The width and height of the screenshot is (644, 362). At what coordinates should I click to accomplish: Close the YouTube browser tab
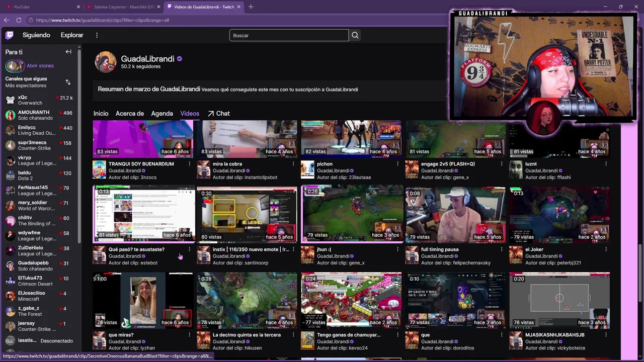tap(78, 7)
